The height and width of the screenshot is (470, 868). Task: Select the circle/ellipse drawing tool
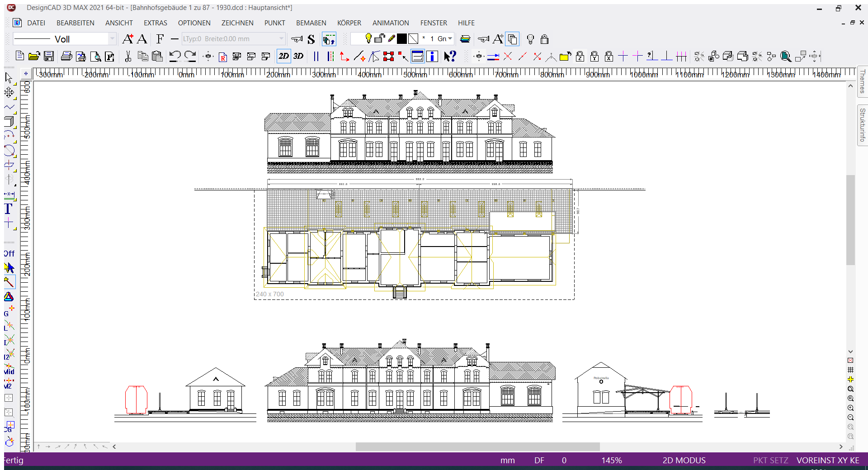point(9,151)
